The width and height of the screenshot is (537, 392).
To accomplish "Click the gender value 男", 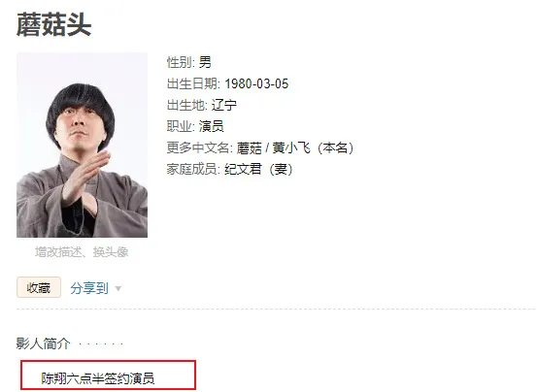I will [205, 63].
